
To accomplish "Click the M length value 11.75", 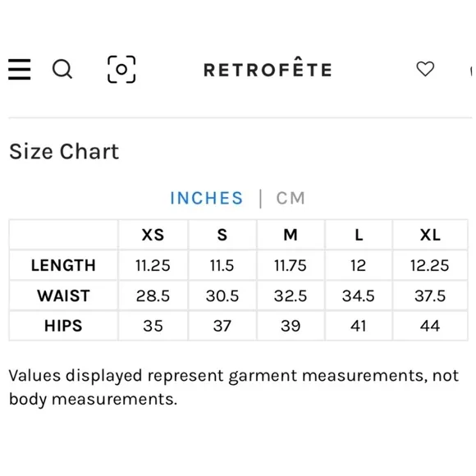I will (x=291, y=265).
